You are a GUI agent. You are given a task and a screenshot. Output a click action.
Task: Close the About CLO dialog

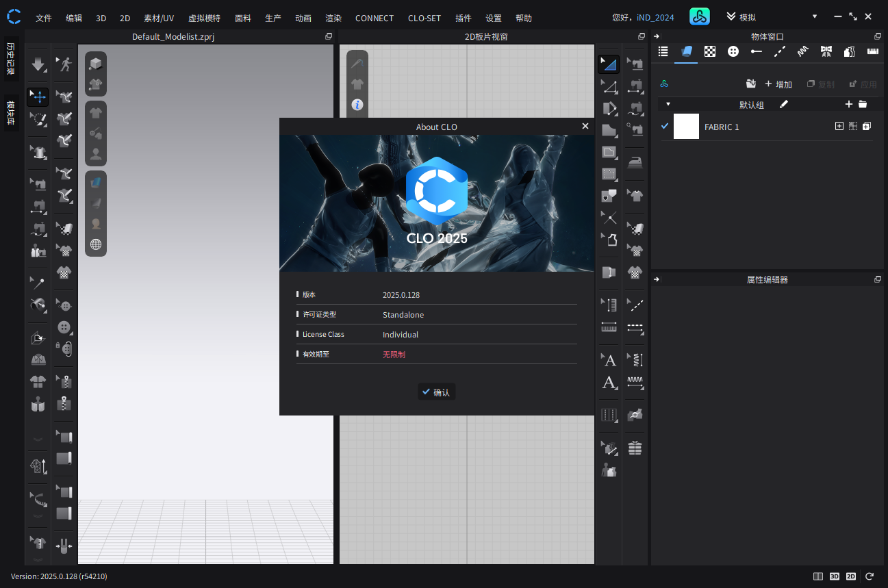(585, 126)
